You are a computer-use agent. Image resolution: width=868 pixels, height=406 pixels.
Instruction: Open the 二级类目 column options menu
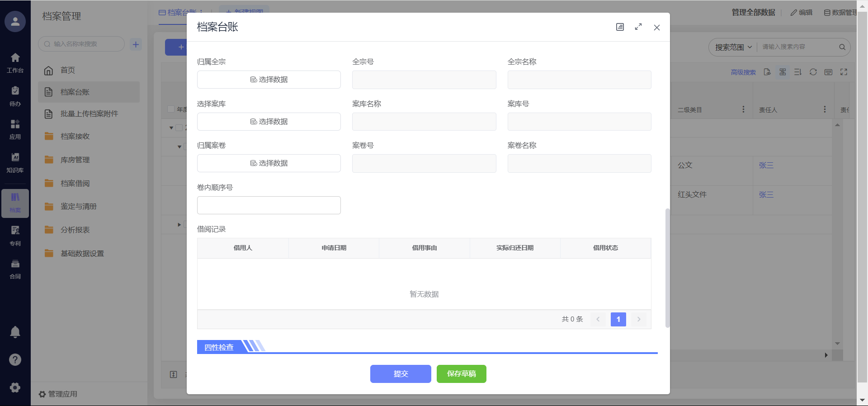743,109
